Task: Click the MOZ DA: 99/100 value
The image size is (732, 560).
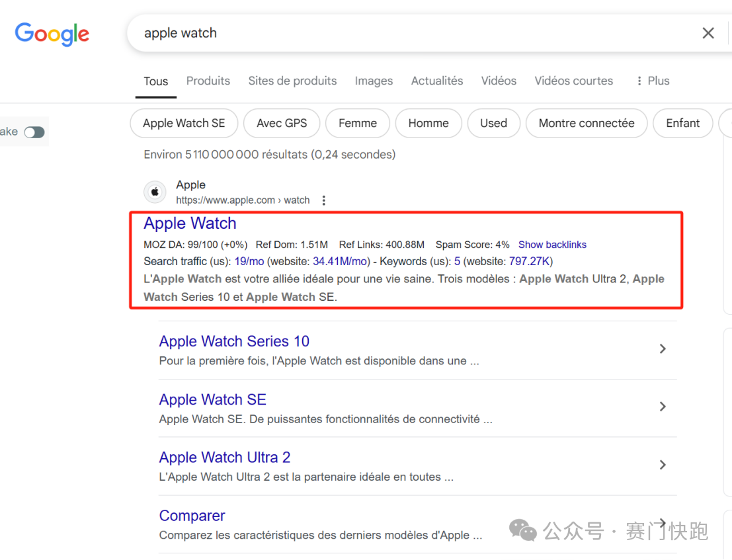Action: coord(196,245)
